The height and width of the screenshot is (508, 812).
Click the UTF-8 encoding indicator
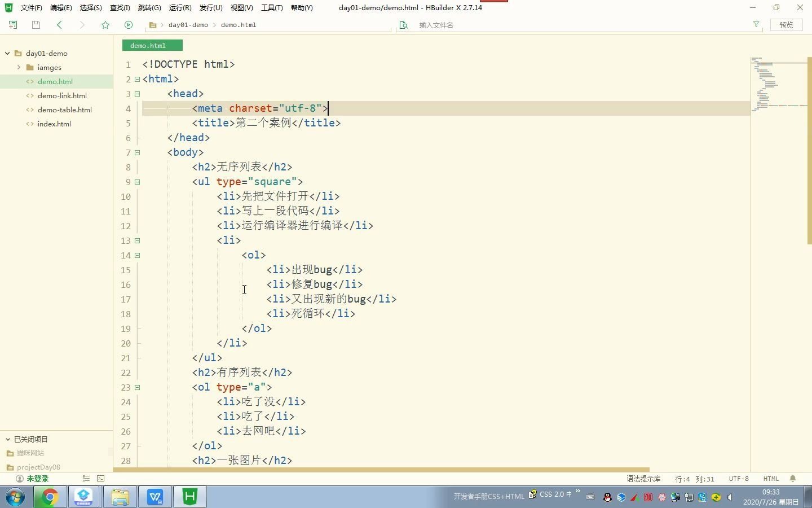[x=739, y=479]
